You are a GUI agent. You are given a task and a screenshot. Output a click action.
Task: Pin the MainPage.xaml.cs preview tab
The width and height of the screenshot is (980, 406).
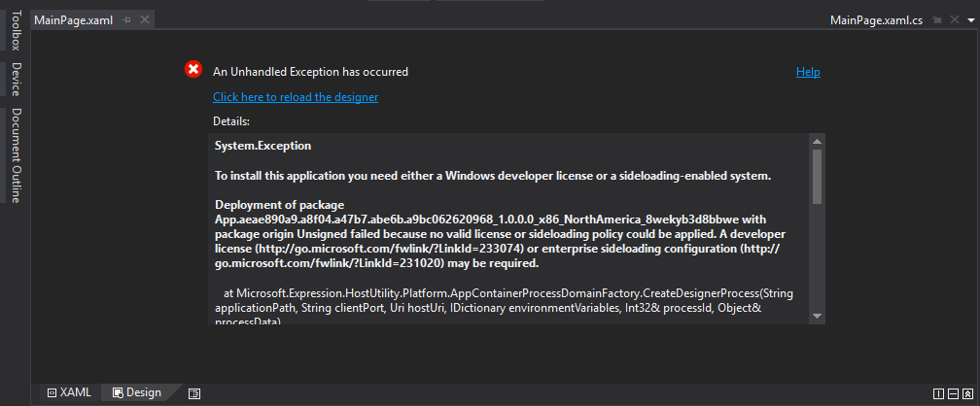(x=937, y=20)
